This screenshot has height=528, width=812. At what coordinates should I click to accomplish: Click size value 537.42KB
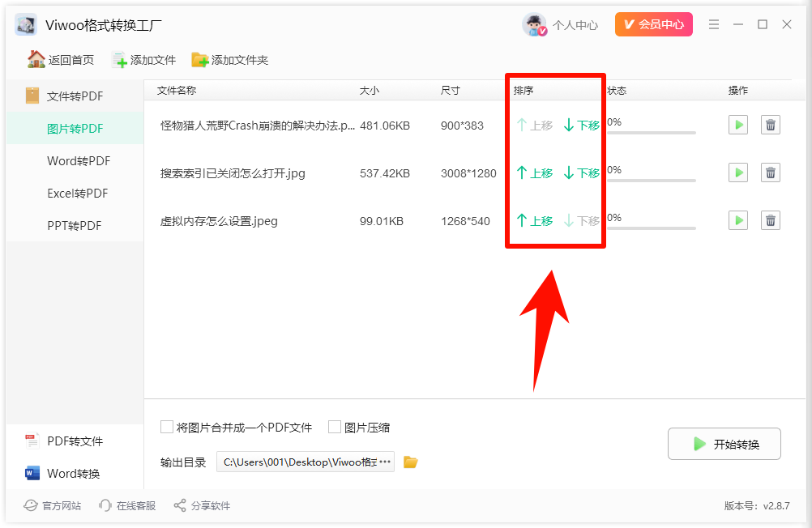point(385,173)
